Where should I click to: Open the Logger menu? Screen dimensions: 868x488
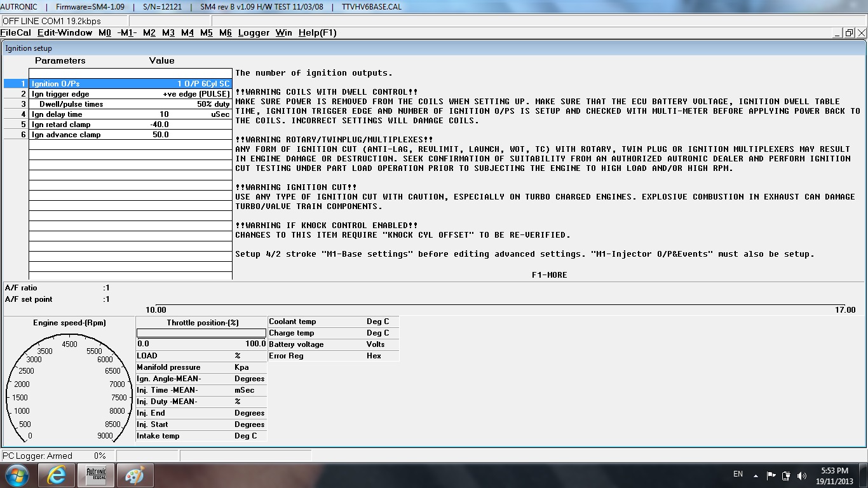tap(254, 33)
